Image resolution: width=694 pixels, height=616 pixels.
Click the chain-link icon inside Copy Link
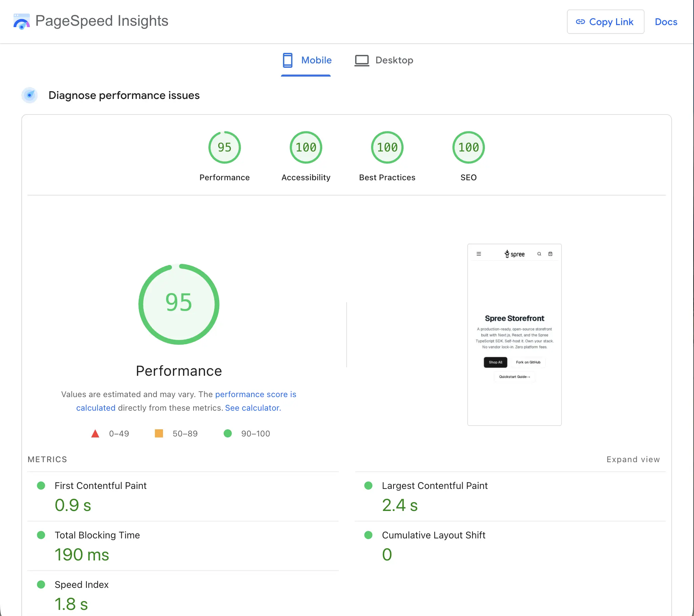(581, 21)
